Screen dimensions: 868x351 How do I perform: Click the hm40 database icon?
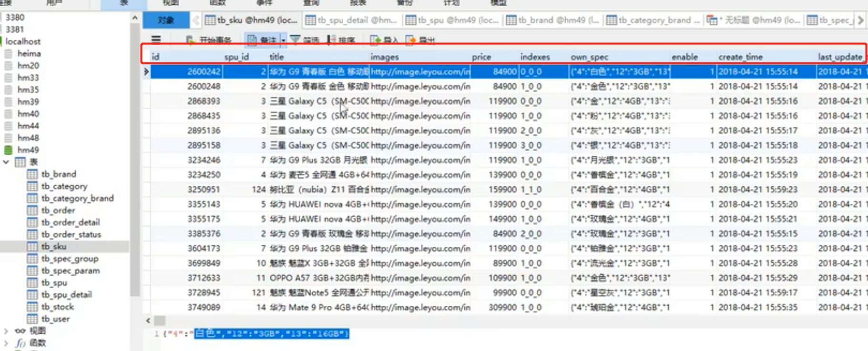coord(8,114)
